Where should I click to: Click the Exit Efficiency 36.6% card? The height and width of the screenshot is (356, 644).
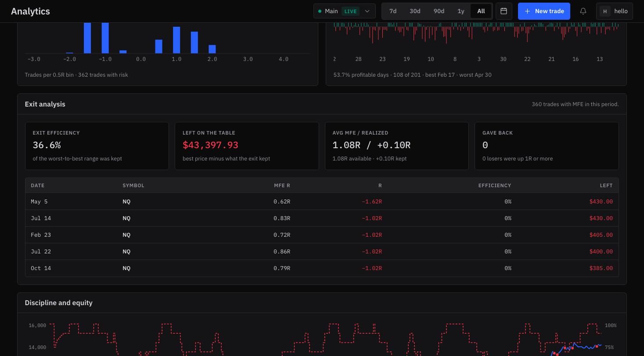pyautogui.click(x=97, y=146)
